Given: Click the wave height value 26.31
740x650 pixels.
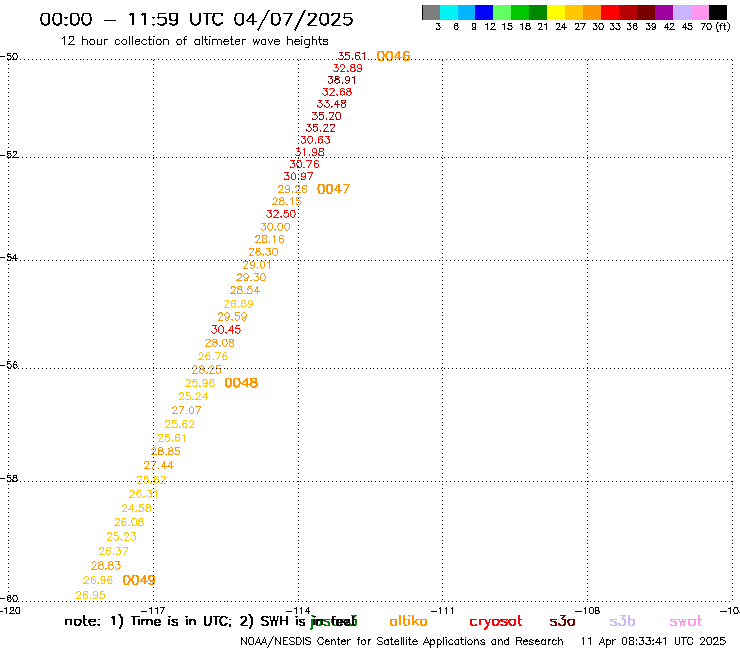Looking at the screenshot, I should click(143, 494).
